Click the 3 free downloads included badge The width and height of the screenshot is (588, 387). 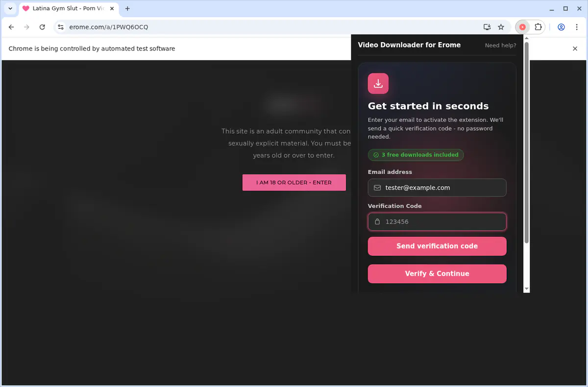coord(416,155)
